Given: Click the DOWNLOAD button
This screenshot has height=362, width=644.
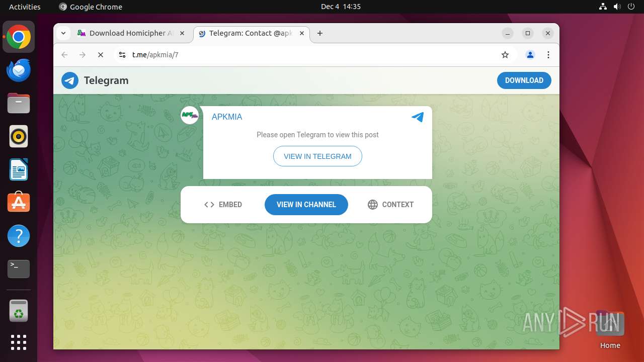Looking at the screenshot, I should 524,80.
